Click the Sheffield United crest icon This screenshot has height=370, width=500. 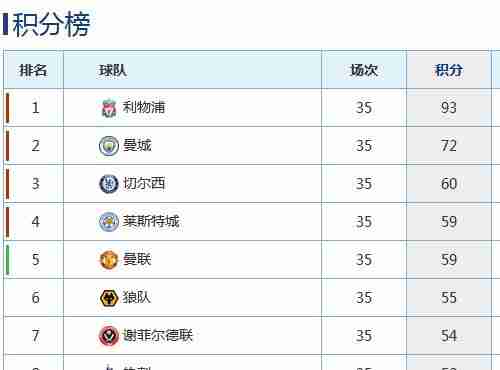109,336
